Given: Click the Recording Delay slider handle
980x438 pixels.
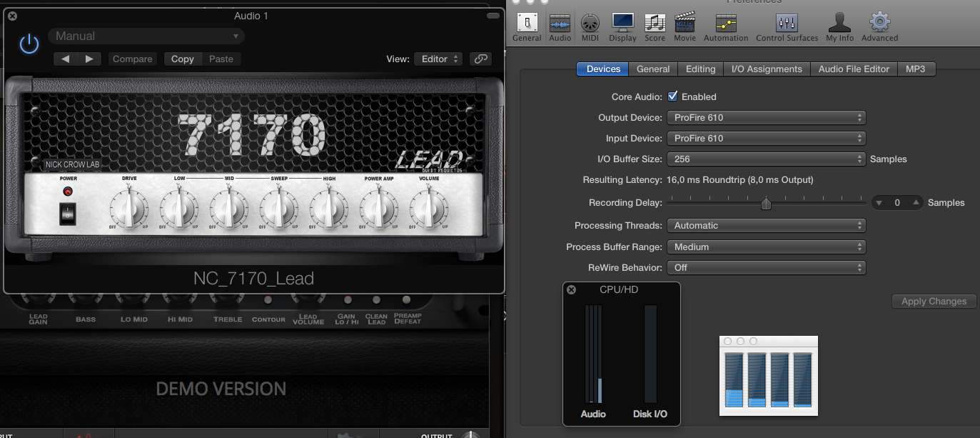Looking at the screenshot, I should (766, 204).
